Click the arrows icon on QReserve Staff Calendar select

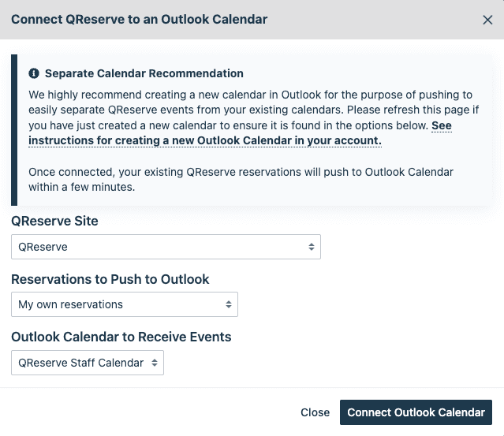pos(155,363)
